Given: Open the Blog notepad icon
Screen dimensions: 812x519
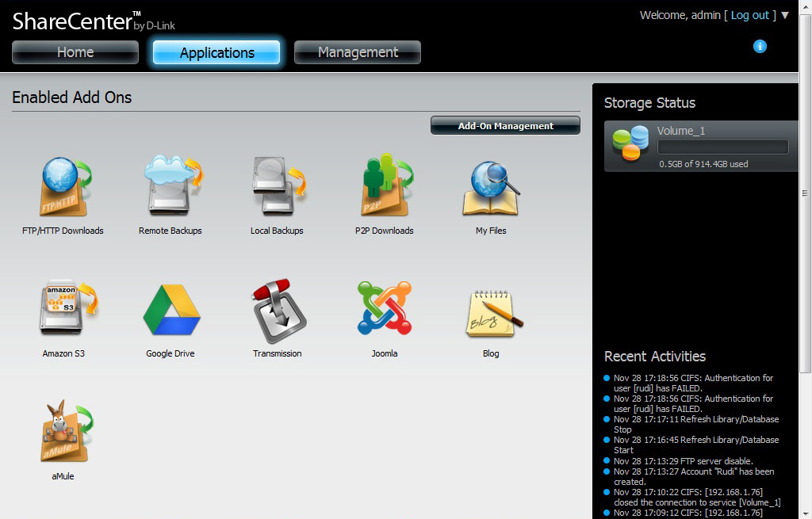Looking at the screenshot, I should click(x=493, y=312).
